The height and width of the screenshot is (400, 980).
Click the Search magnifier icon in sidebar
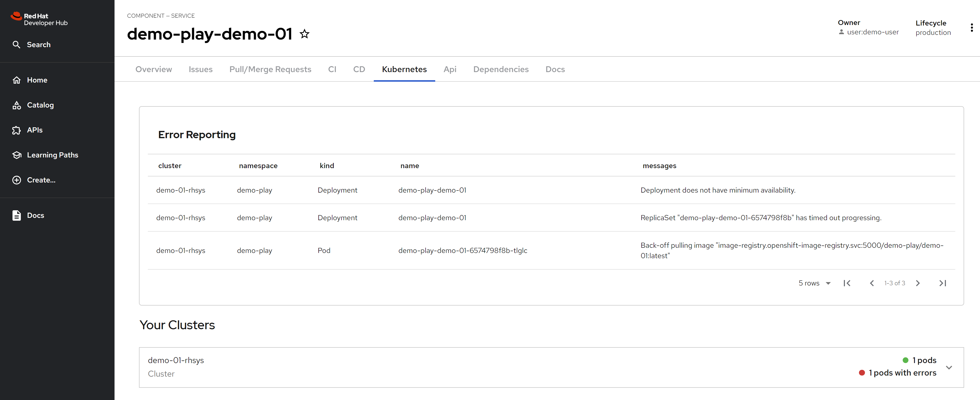coord(16,45)
